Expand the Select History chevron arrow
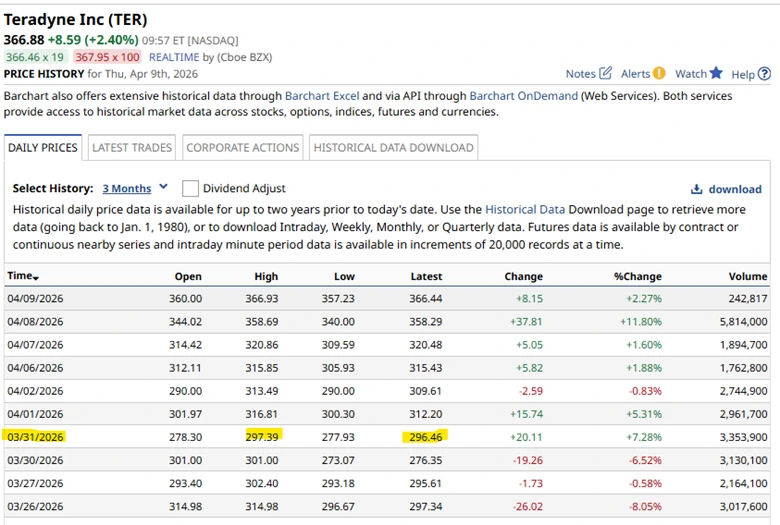The width and height of the screenshot is (780, 525). tap(164, 187)
